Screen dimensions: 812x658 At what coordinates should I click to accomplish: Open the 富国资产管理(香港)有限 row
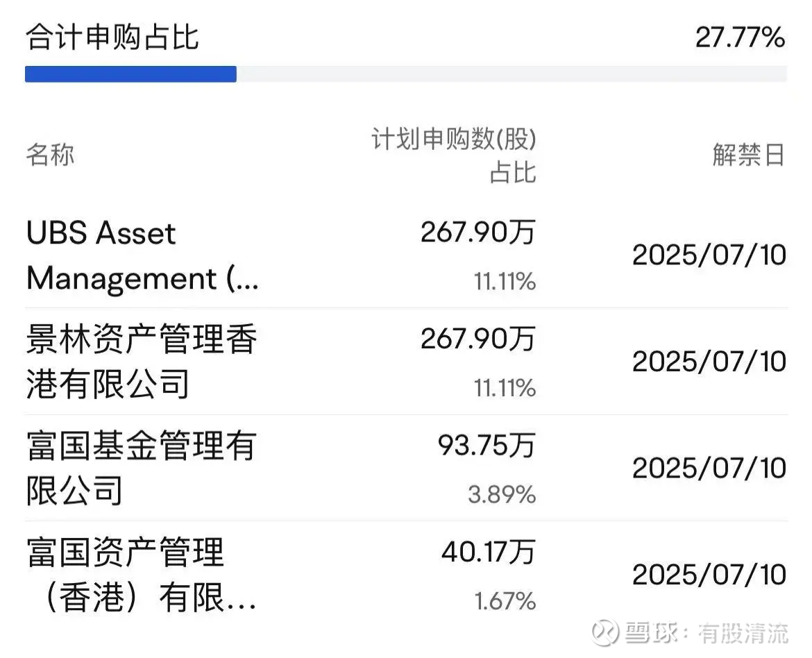point(406,575)
